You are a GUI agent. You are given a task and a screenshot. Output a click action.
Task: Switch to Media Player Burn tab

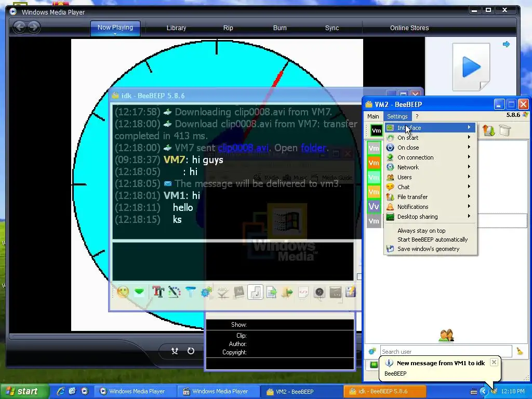coord(280,28)
